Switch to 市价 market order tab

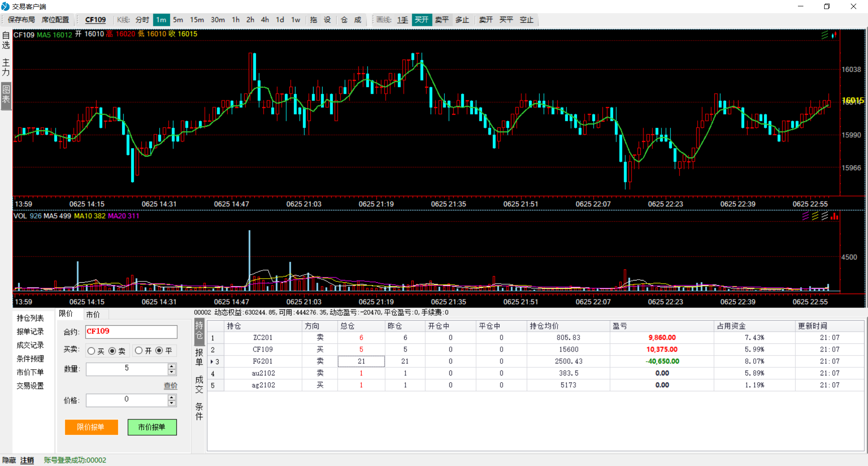coord(93,314)
